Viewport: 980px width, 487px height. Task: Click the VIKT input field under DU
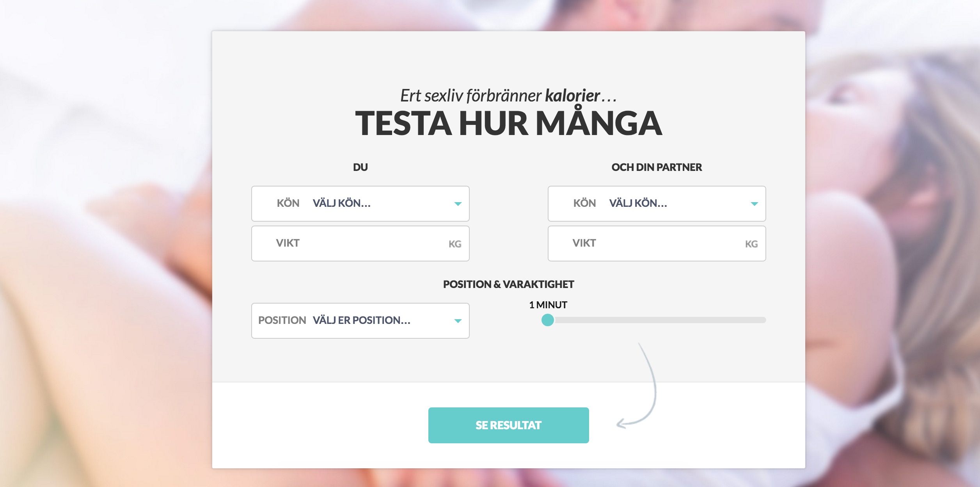click(x=359, y=243)
